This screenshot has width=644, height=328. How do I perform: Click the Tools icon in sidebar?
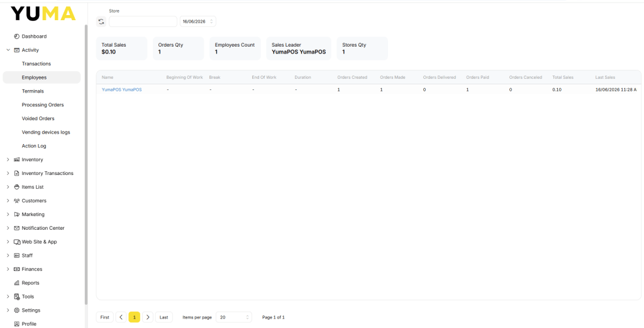click(x=17, y=297)
